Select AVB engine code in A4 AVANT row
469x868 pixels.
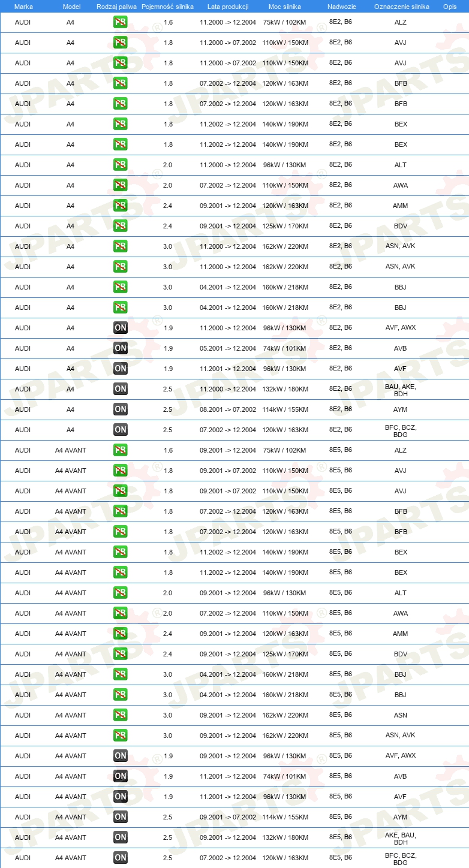click(401, 776)
